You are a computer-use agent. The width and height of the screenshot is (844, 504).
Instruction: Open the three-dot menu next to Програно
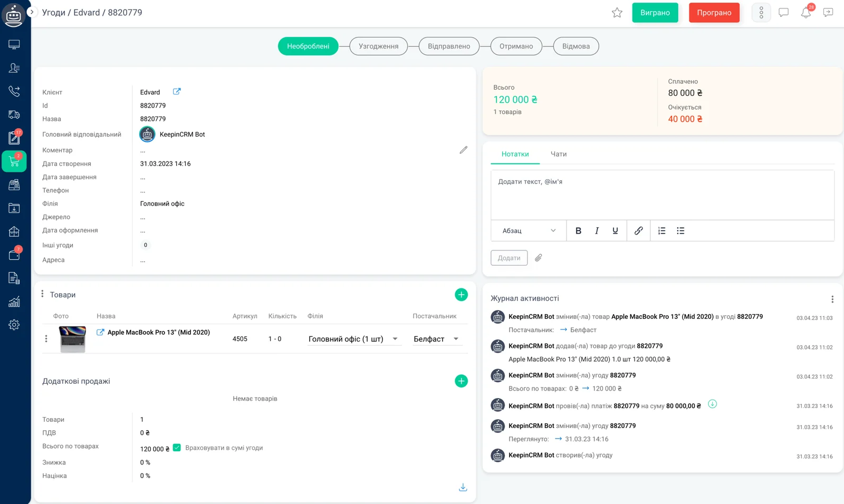761,13
